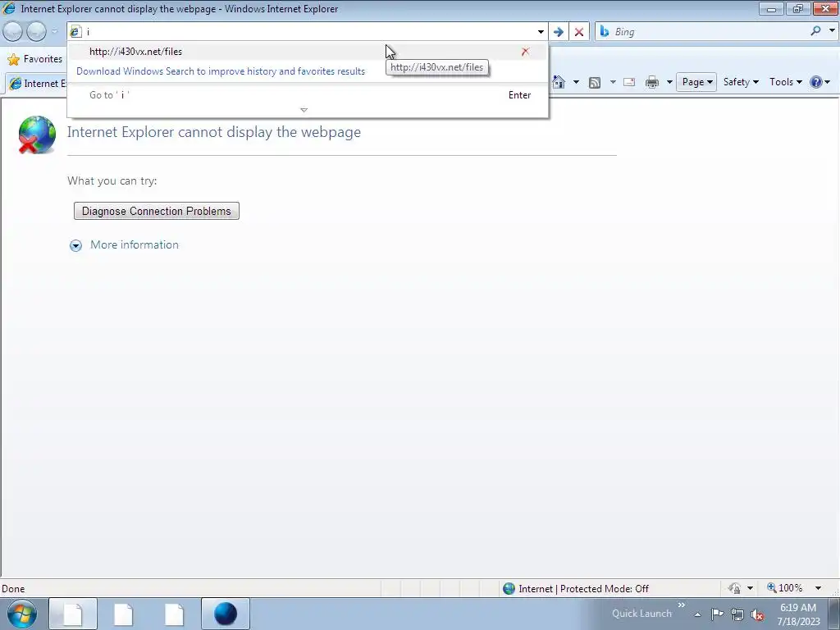Expand the Quick Launch chevron
This screenshot has width=840, height=630.
pyautogui.click(x=682, y=605)
